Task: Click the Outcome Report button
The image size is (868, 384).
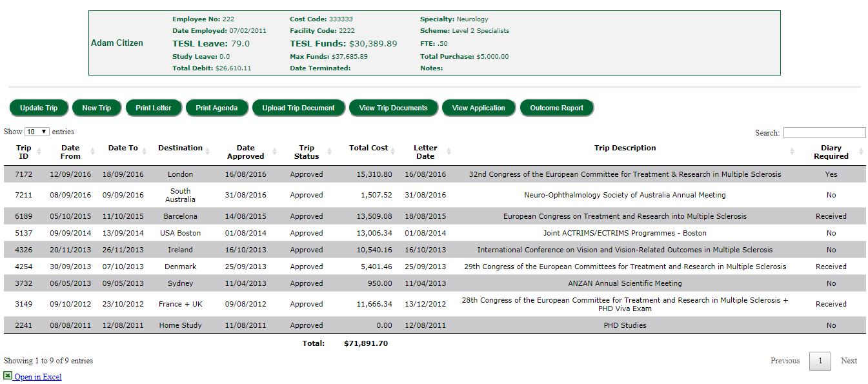Action: [556, 108]
